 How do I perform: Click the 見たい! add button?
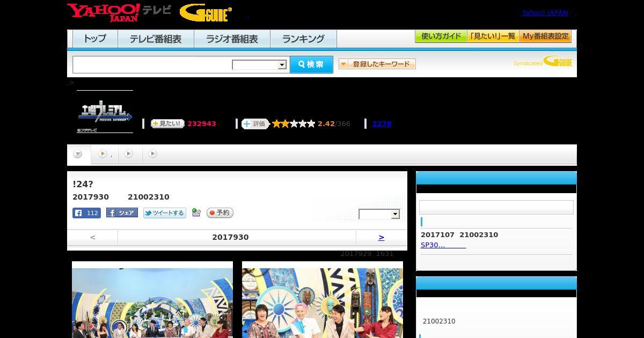pyautogui.click(x=167, y=123)
